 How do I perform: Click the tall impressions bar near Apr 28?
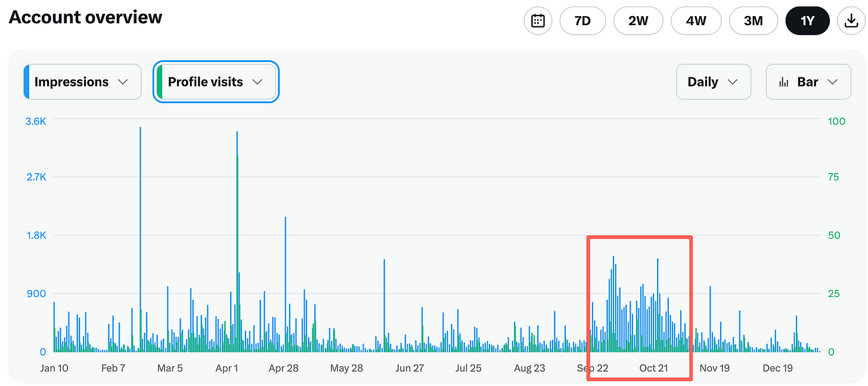[286, 284]
